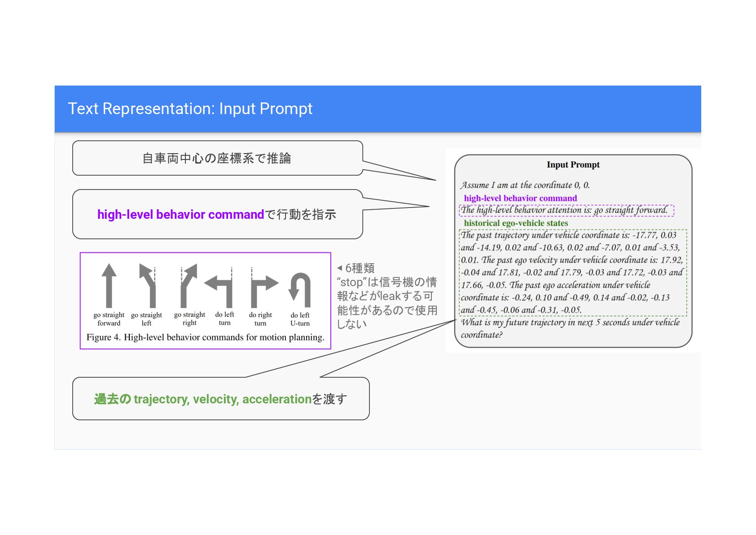Viewport: 756px width, 535px height.
Task: Click the '6種類' note text
Action: click(x=360, y=268)
